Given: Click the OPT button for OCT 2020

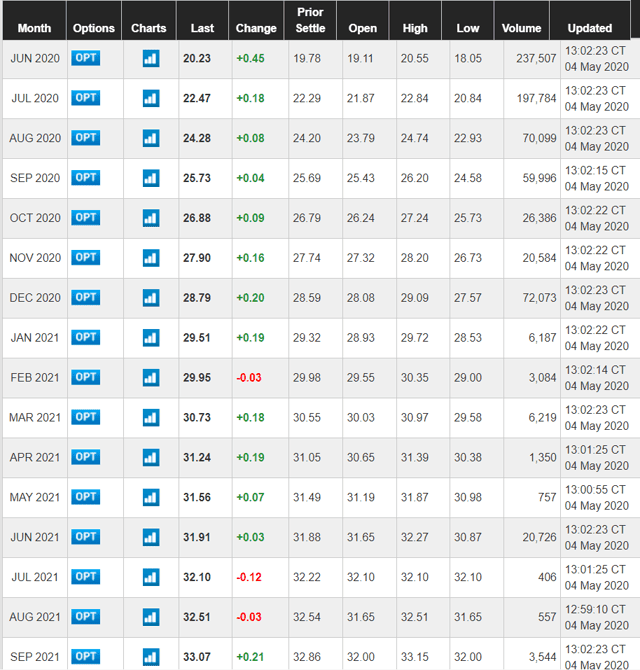Looking at the screenshot, I should coord(85,217).
